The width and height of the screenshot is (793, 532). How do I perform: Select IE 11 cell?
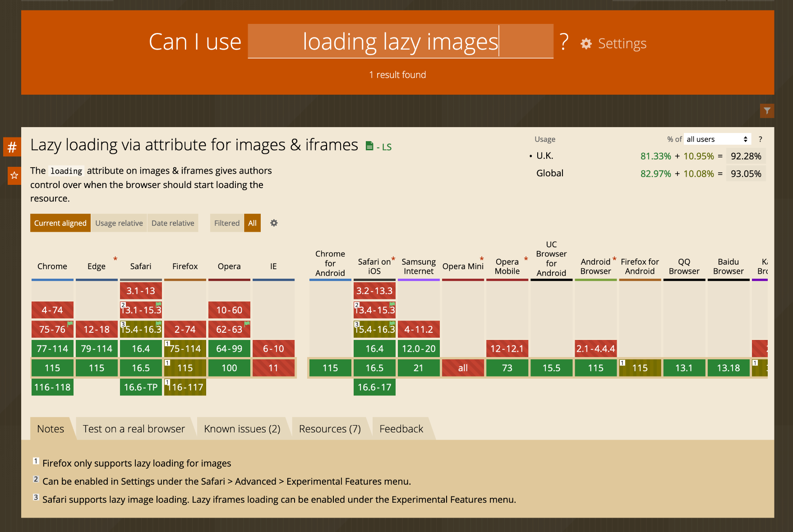tap(273, 368)
